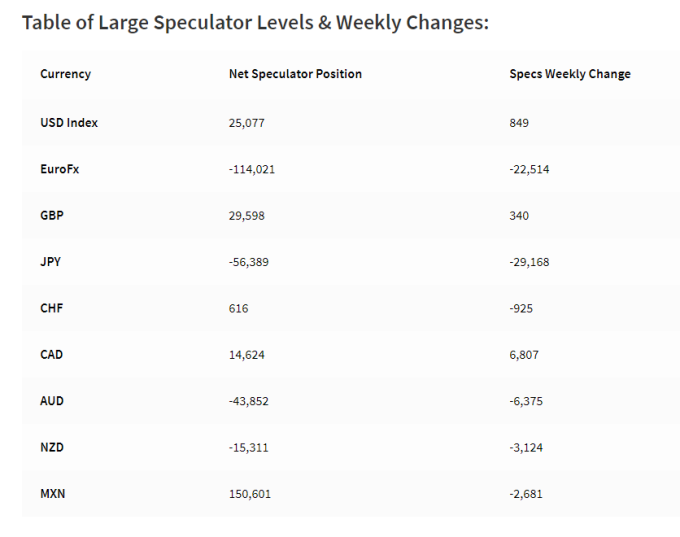The width and height of the screenshot is (680, 537).
Task: Click the CAD currency label
Action: click(x=52, y=355)
